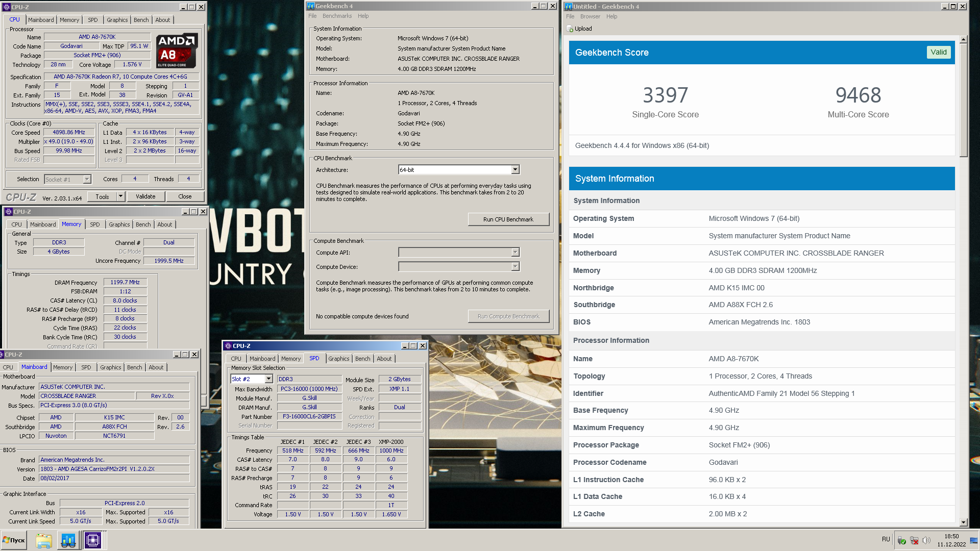
Task: Click the Part Number F3-16000CL6-2GBPIS field
Action: click(x=309, y=416)
